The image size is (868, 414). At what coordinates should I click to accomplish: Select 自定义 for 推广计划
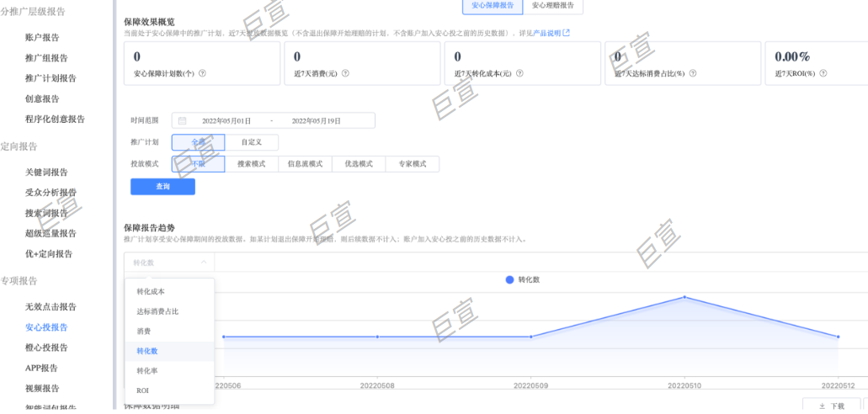click(252, 142)
